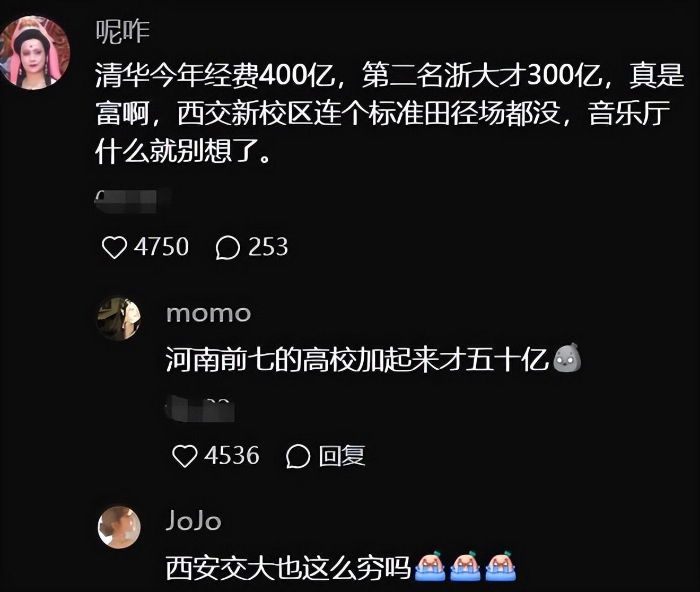The image size is (700, 592).
Task: Click the 253 comment count
Action: [x=268, y=247]
